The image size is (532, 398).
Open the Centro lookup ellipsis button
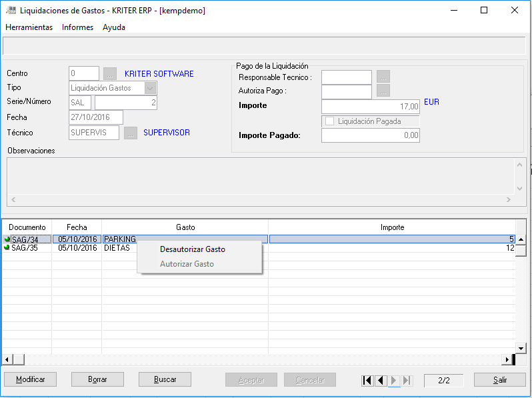[x=110, y=74]
